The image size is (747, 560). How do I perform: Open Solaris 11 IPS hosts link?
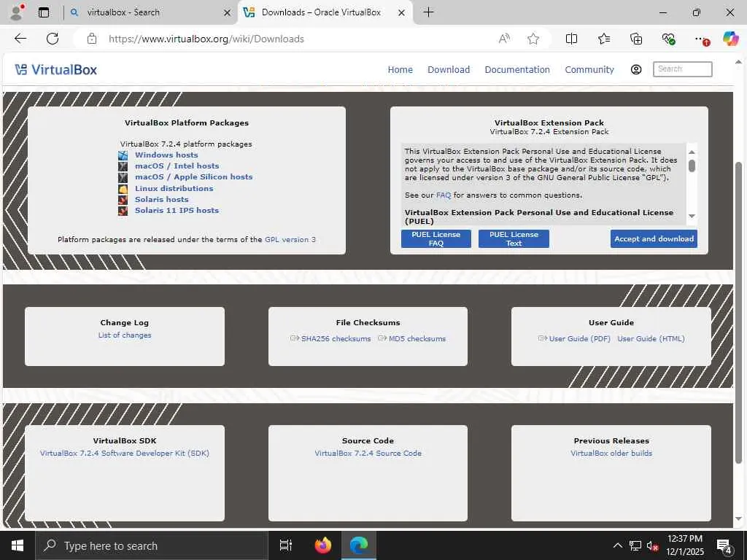click(177, 210)
